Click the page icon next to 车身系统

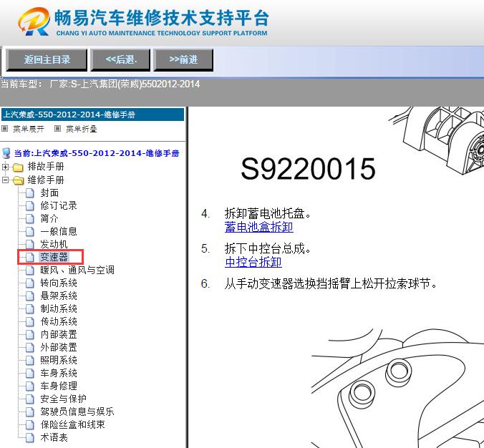29,374
